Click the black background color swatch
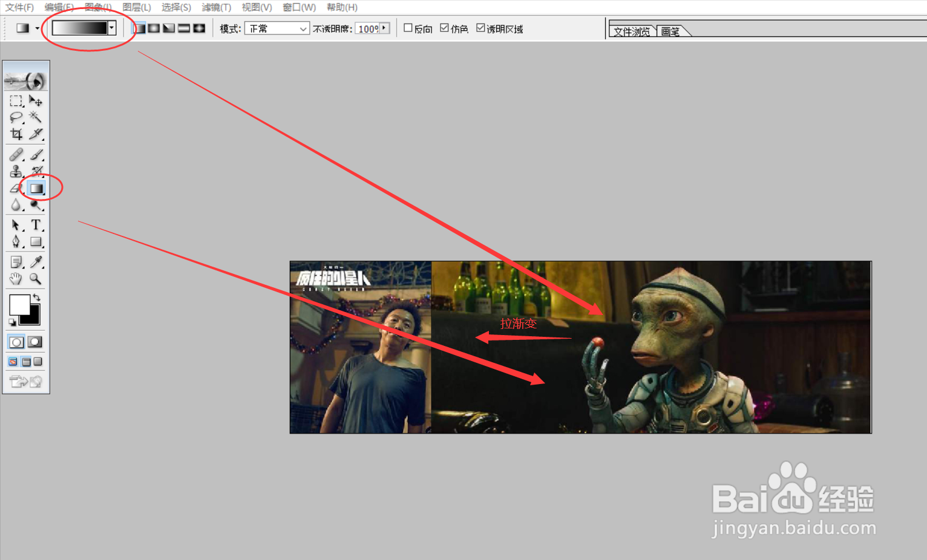 click(x=33, y=318)
